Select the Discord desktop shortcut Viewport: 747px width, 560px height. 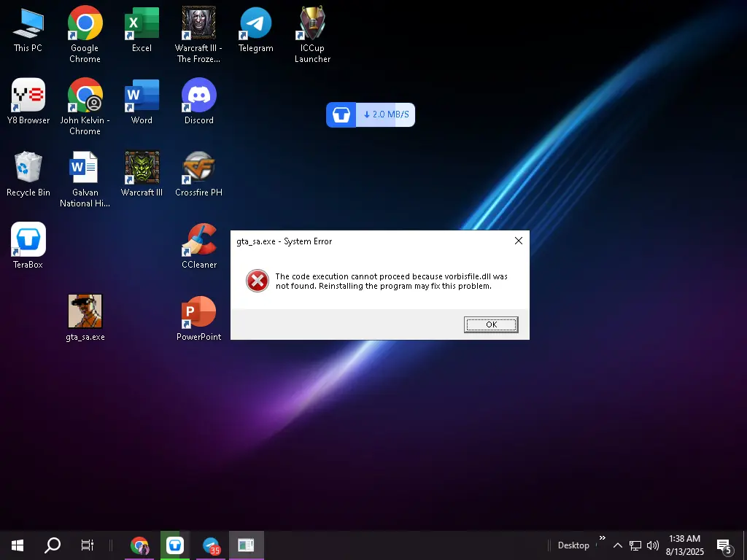198,101
